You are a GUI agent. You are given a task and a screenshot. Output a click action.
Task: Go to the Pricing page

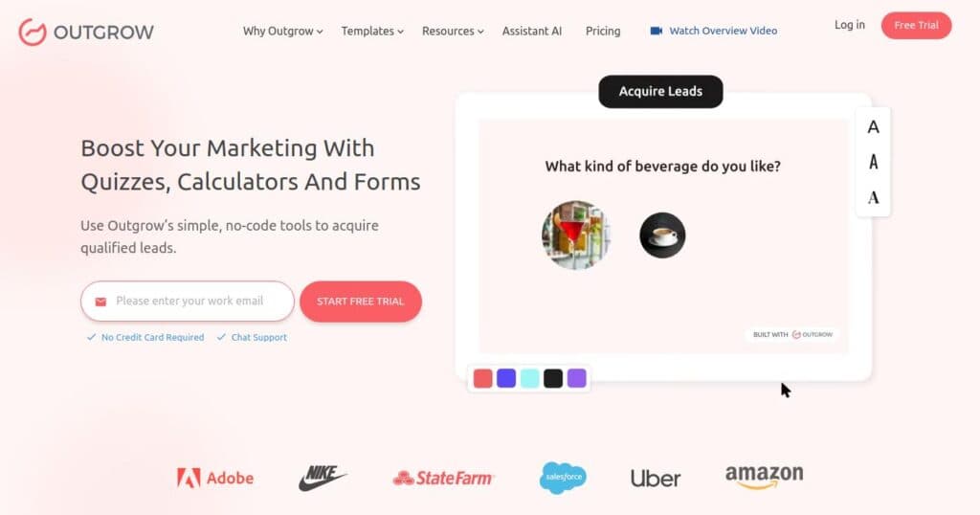(x=603, y=32)
